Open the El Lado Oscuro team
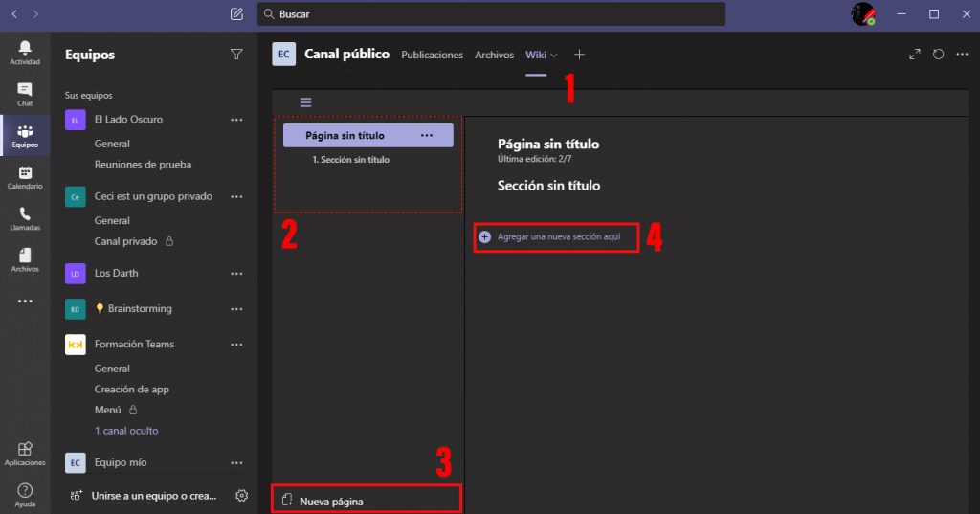The width and height of the screenshot is (980, 514). click(128, 119)
